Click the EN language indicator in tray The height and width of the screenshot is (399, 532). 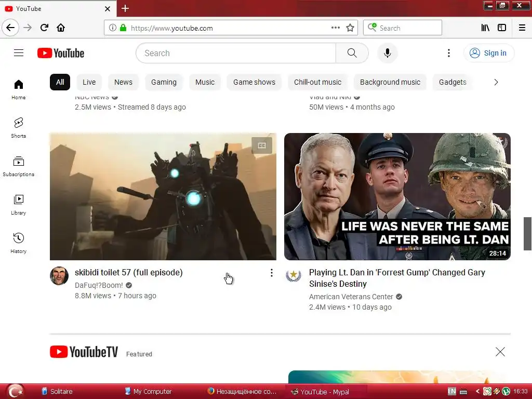(451, 391)
